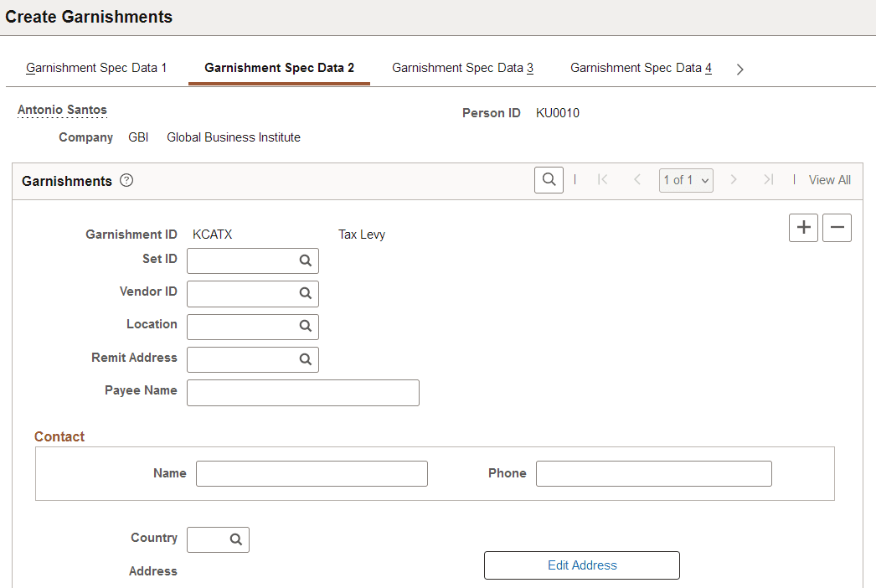Viewport: 876px width, 588px height.
Task: Add a new garnishment row with plus button
Action: [x=803, y=227]
